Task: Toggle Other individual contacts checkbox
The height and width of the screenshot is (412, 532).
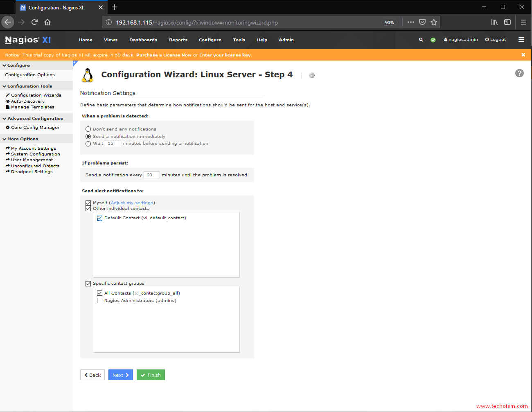Action: (x=88, y=209)
